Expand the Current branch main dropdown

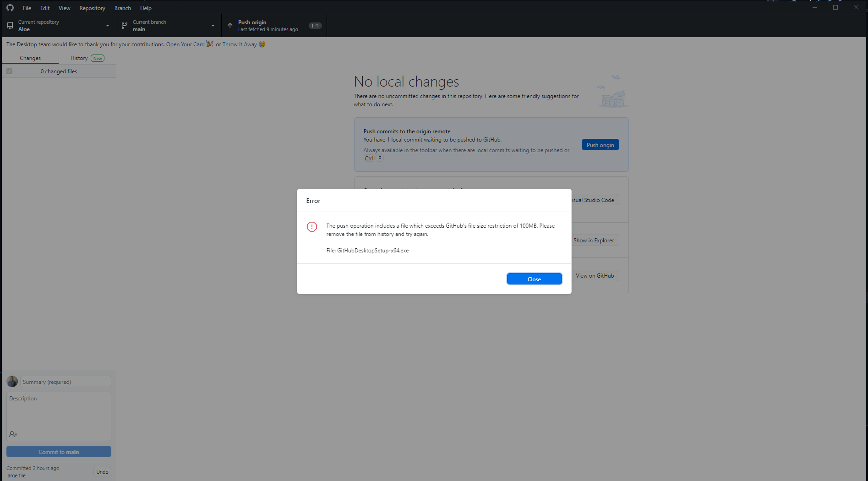(169, 26)
